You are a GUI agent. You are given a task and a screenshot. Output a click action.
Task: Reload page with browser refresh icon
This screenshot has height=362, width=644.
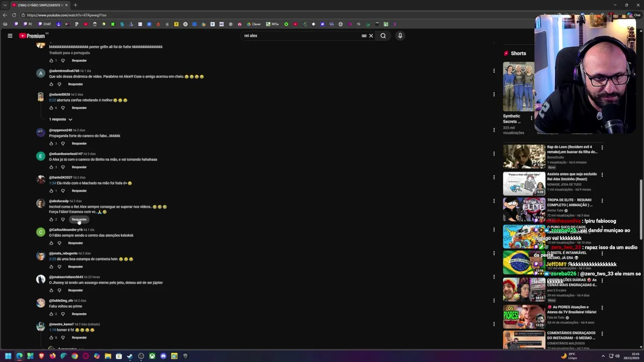[x=14, y=15]
